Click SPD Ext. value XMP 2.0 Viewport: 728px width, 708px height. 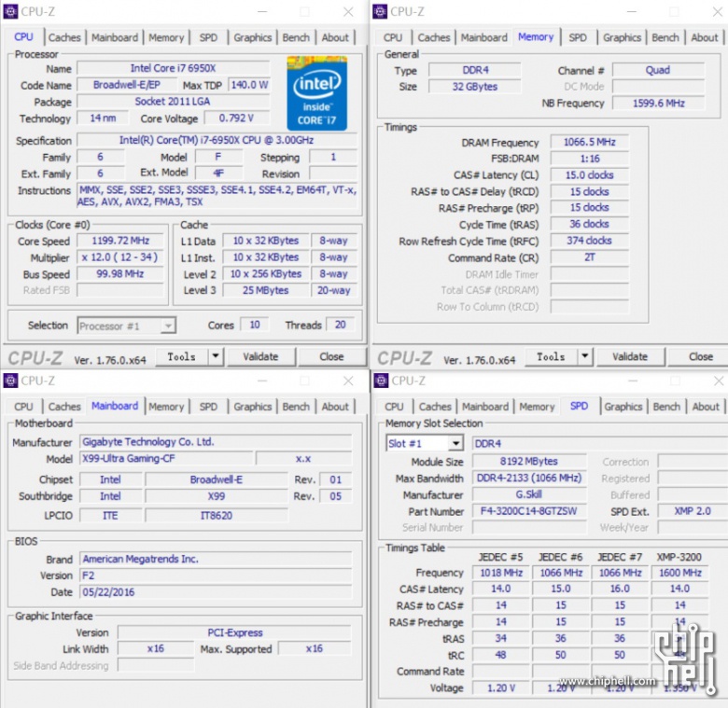click(693, 511)
